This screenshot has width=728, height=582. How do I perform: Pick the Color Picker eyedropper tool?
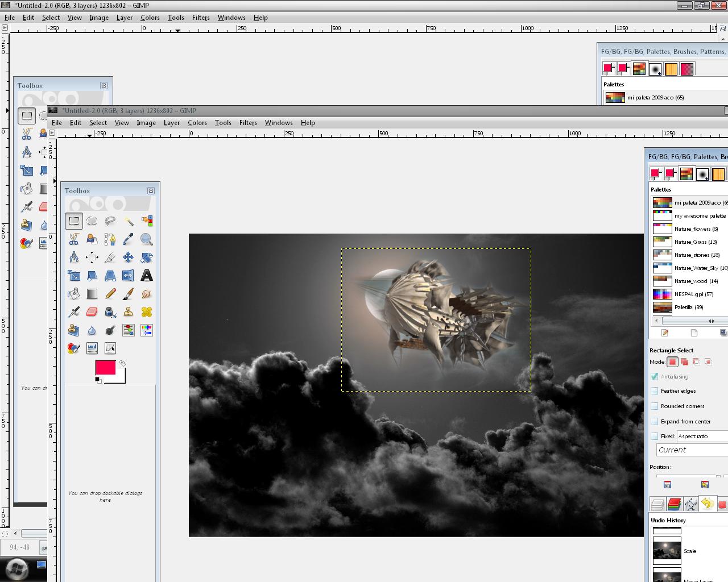pos(129,239)
